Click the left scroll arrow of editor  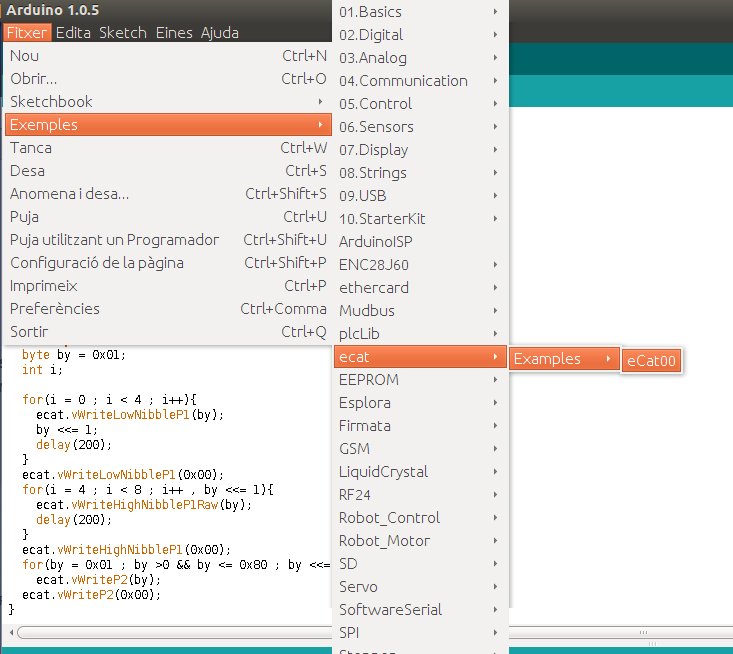[x=11, y=632]
